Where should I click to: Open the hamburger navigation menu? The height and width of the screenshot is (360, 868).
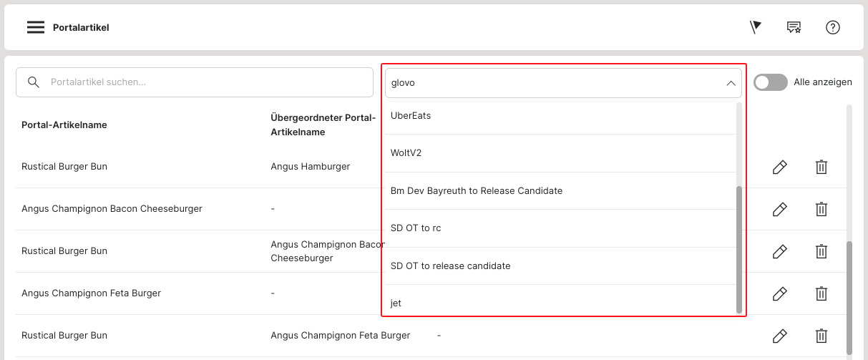click(36, 27)
